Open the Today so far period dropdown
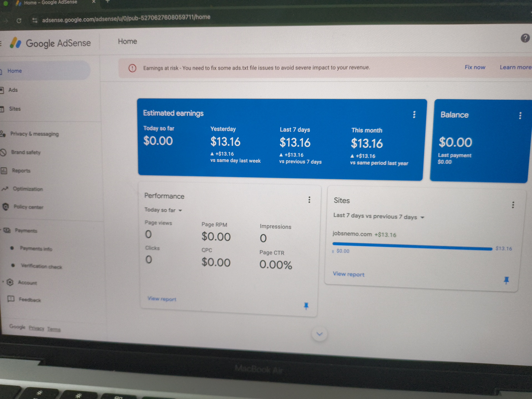Viewport: 532px width, 399px height. click(163, 210)
